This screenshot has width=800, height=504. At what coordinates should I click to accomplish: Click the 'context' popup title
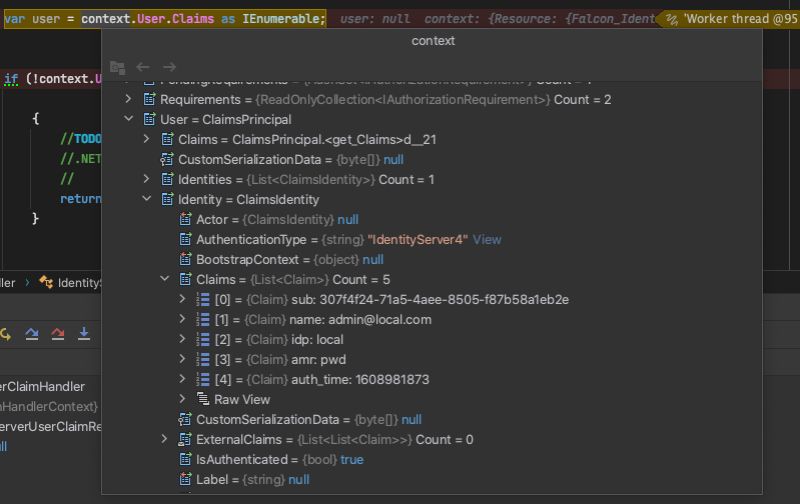[x=433, y=41]
